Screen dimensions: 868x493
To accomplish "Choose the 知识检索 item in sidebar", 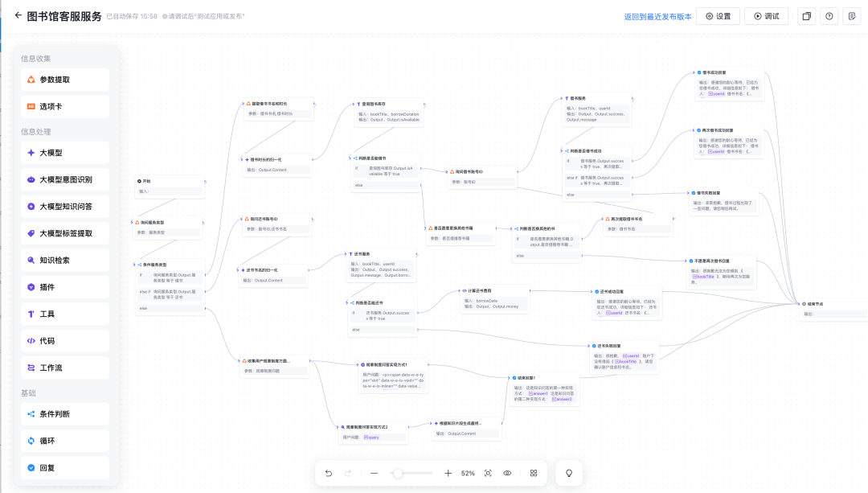I will tap(65, 260).
